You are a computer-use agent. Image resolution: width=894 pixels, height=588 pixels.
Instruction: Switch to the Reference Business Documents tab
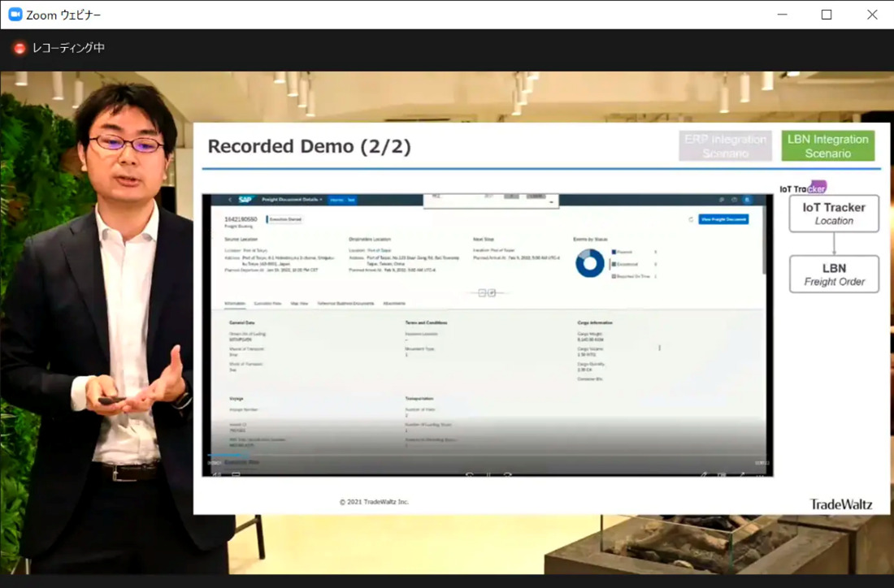point(345,304)
